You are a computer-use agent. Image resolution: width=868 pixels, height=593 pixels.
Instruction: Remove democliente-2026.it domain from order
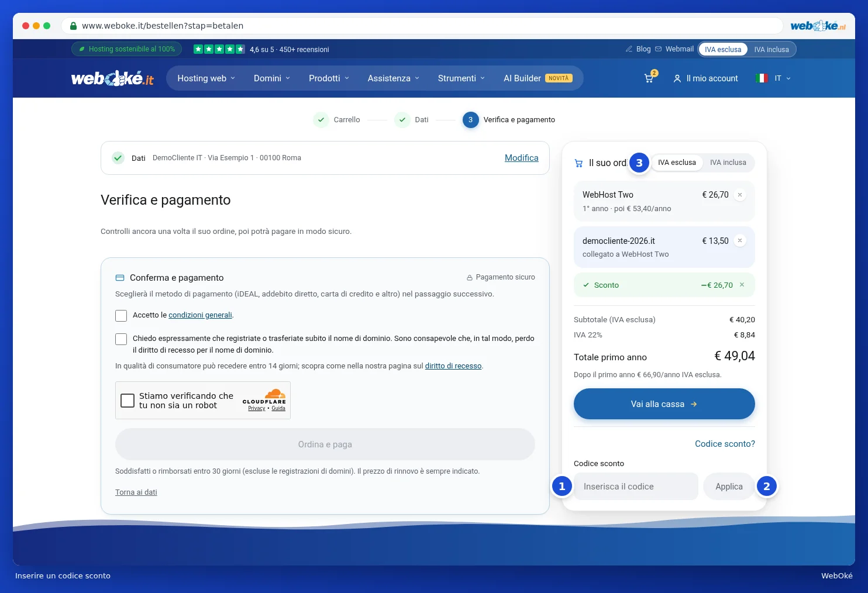740,240
